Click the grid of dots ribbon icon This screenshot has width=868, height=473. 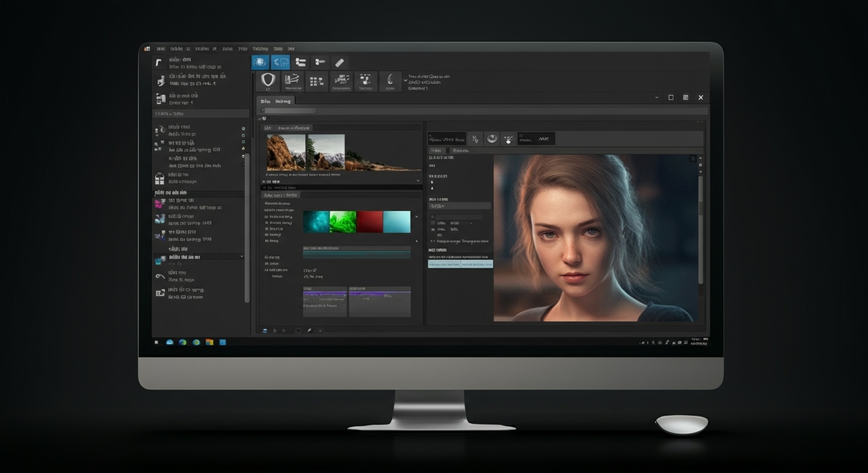click(317, 81)
